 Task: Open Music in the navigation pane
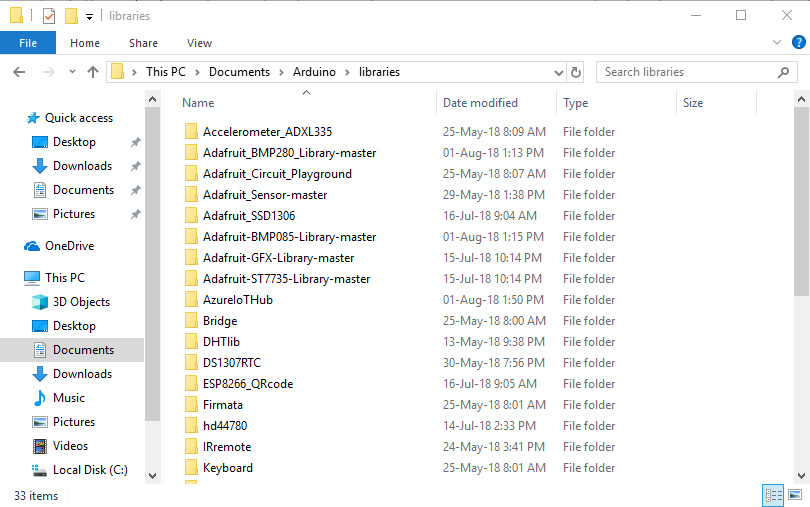point(69,398)
